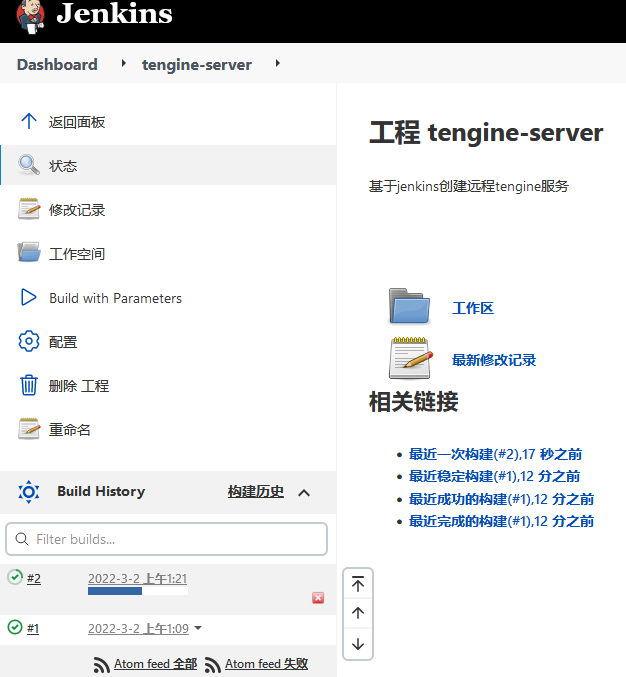Click the Build History heading text

101,491
